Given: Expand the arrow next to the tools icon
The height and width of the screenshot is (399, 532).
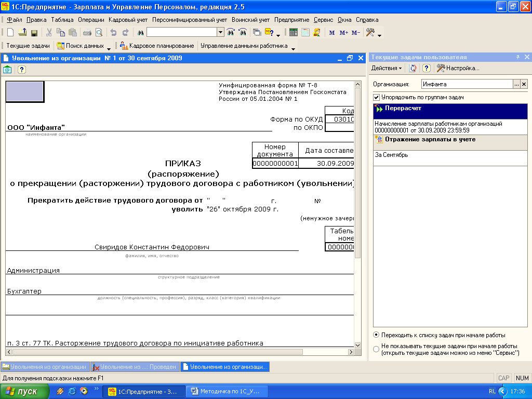Looking at the screenshot, I should point(379,35).
